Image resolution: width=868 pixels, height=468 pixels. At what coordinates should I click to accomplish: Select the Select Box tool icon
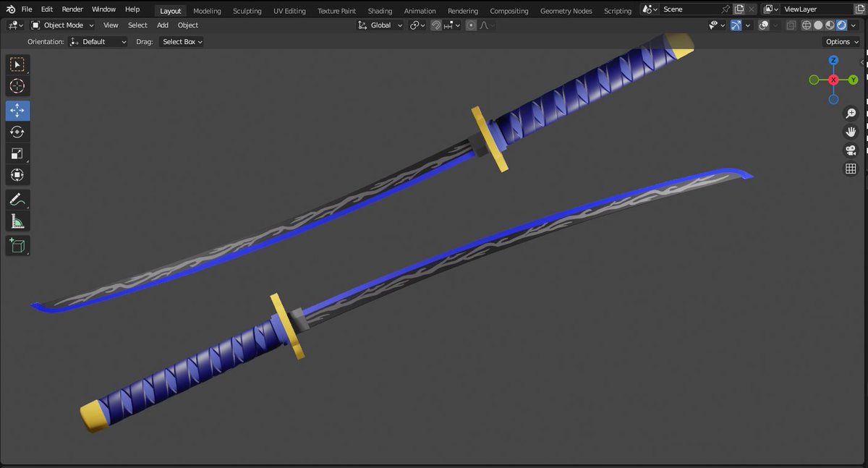[x=17, y=65]
